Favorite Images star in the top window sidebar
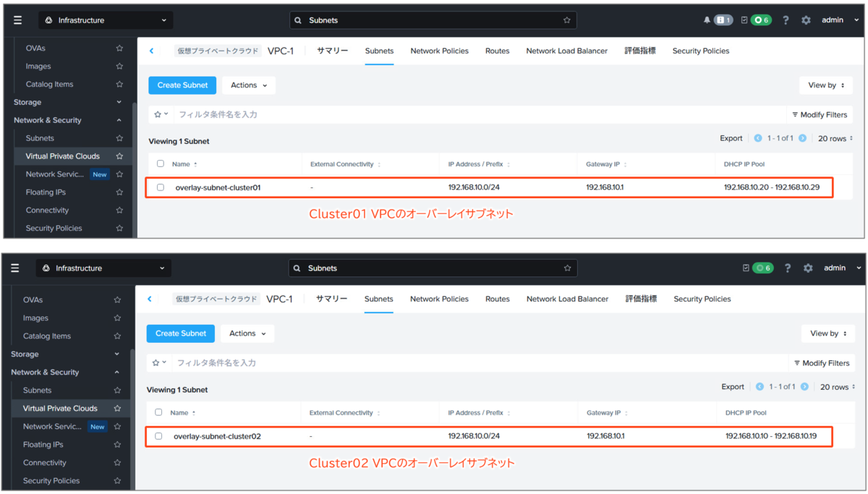868x494 pixels. [x=119, y=67]
